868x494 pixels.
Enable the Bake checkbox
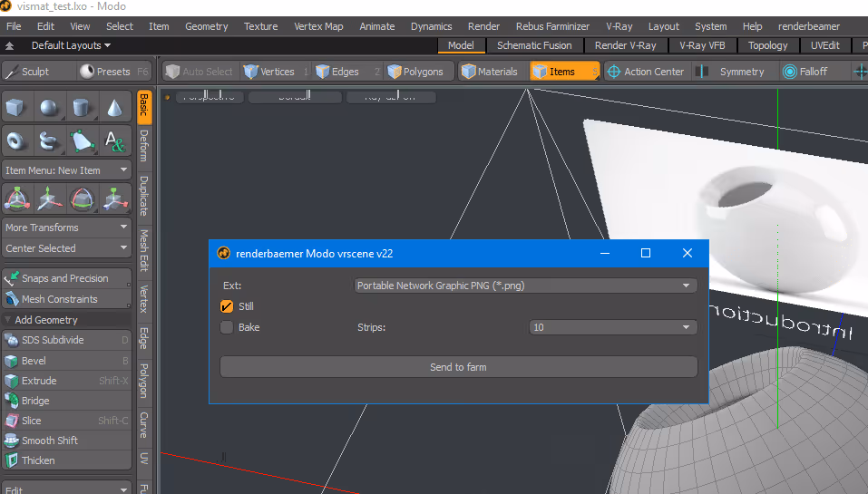227,327
